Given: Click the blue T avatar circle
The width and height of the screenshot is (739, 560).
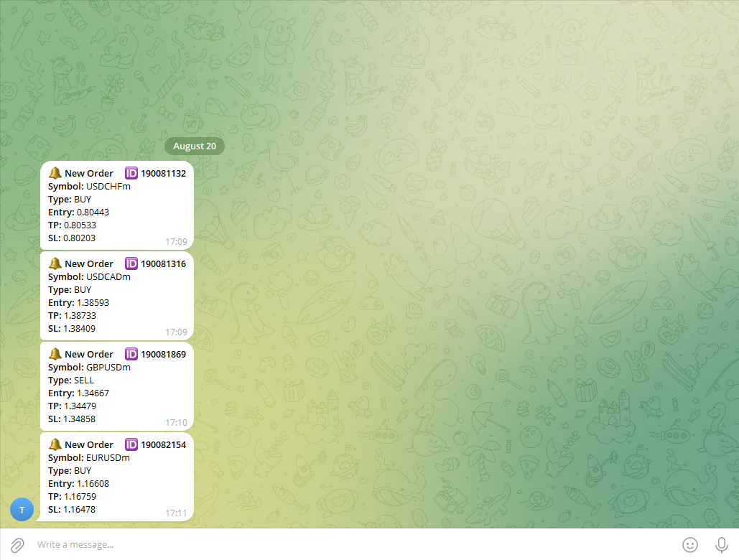Looking at the screenshot, I should 22,510.
